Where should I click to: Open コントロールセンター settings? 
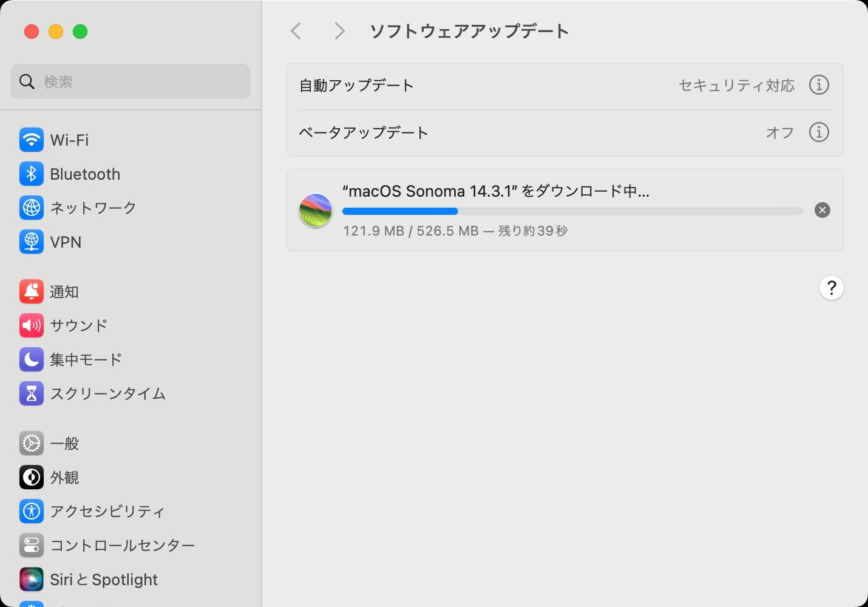pyautogui.click(x=123, y=546)
